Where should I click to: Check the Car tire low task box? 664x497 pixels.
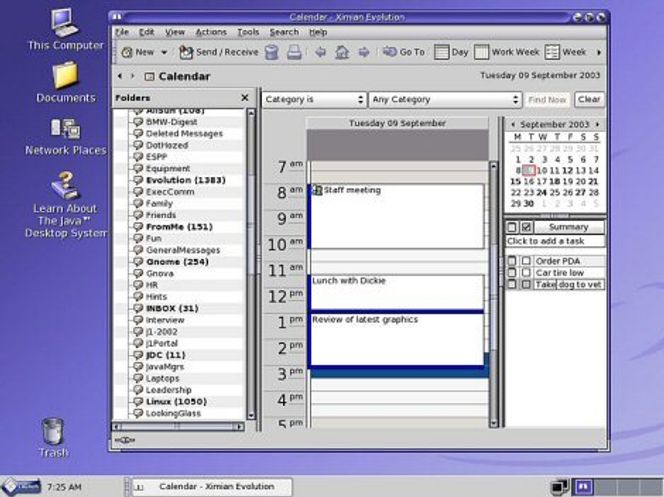coord(526,273)
